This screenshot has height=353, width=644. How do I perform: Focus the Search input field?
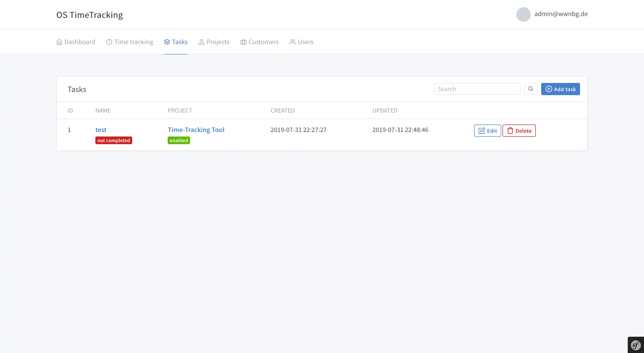tap(477, 89)
